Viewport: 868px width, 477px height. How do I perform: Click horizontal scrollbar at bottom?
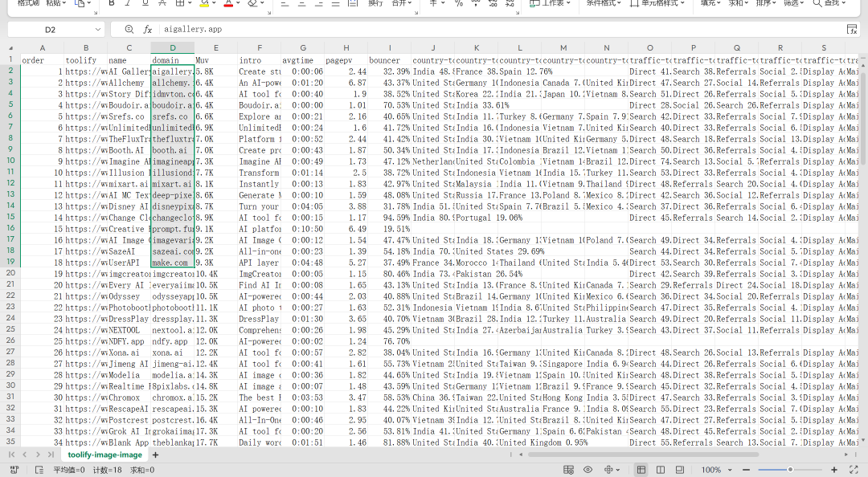point(643,455)
